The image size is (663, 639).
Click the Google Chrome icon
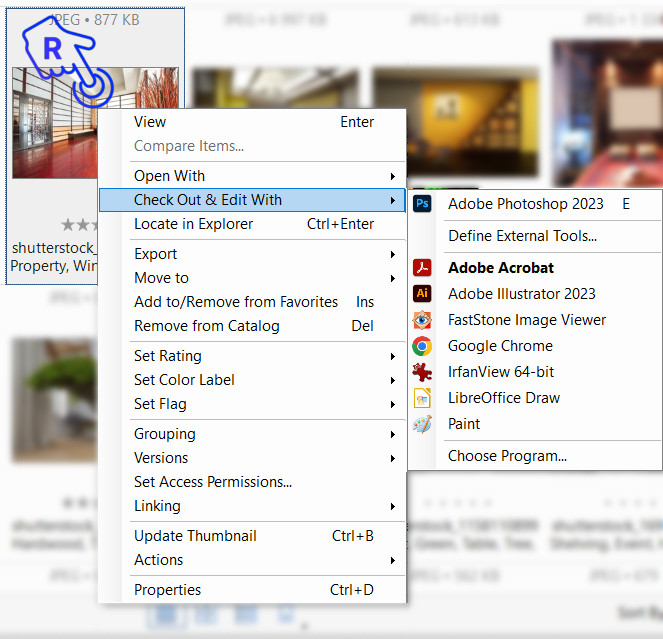pos(422,346)
